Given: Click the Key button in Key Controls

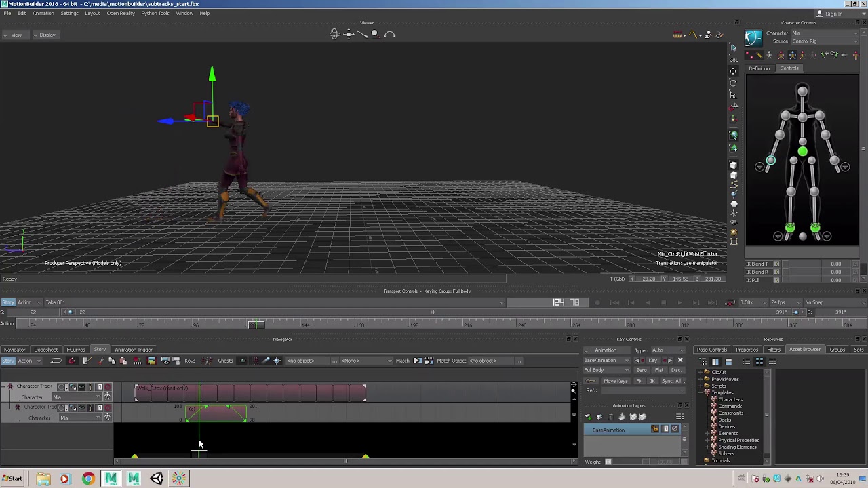Looking at the screenshot, I should [x=653, y=361].
